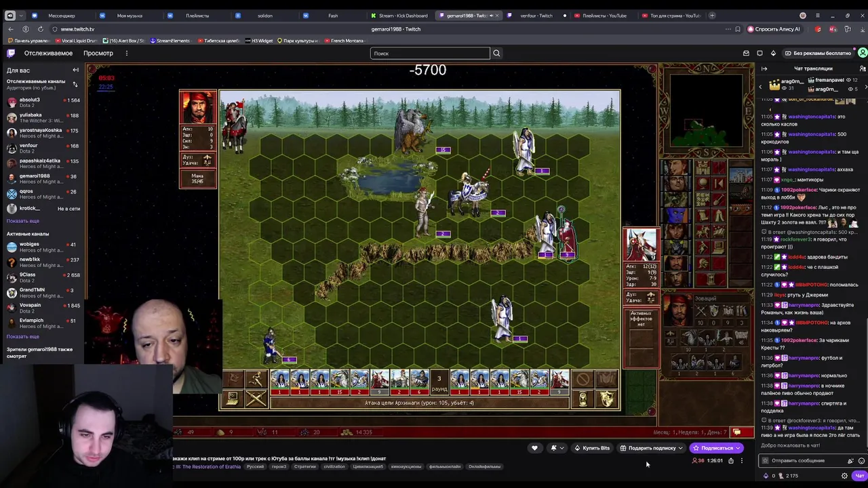Click the Стратегии stream tag

[305, 466]
